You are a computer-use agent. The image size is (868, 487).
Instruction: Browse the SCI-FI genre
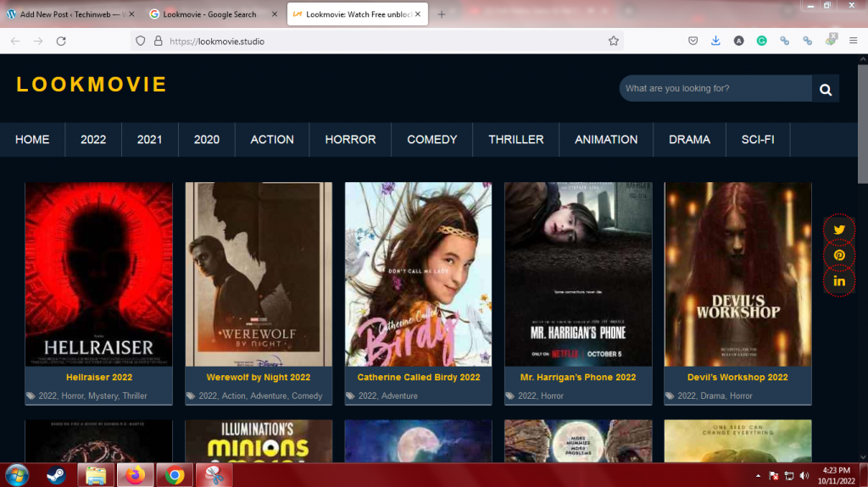point(758,140)
